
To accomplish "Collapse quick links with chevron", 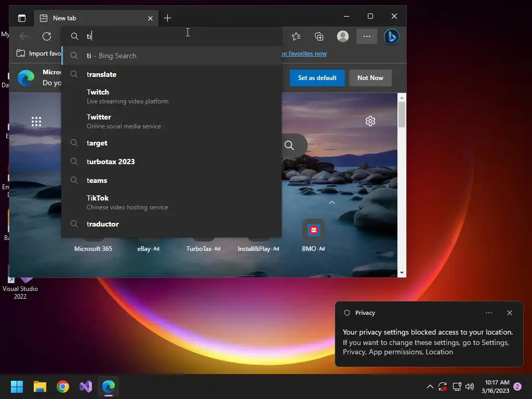I will [x=332, y=202].
